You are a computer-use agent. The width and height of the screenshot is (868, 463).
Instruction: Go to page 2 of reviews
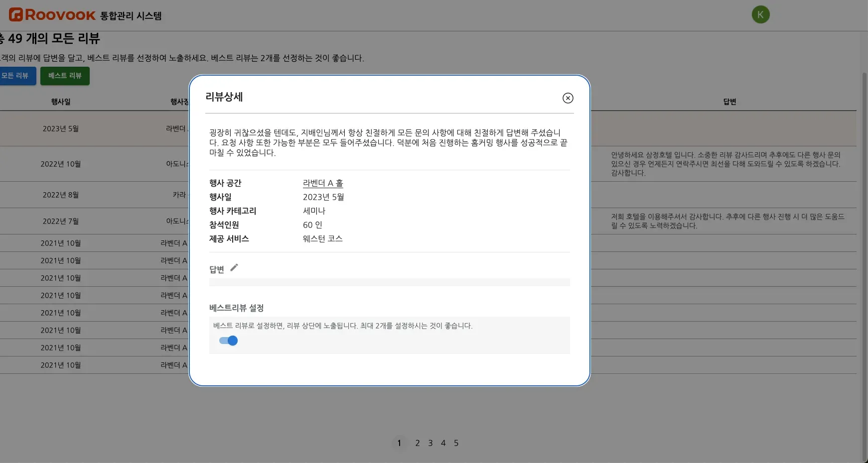coord(417,443)
